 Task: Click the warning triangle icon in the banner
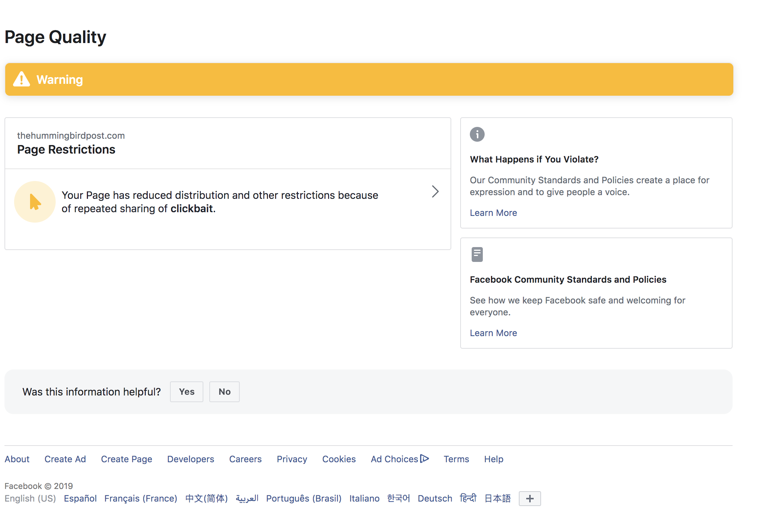coord(22,79)
